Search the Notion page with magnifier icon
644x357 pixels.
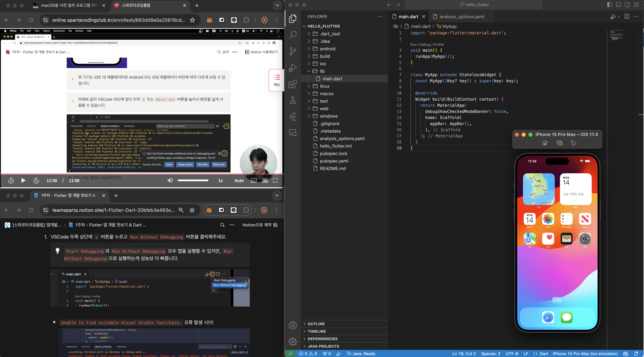pyautogui.click(x=222, y=225)
